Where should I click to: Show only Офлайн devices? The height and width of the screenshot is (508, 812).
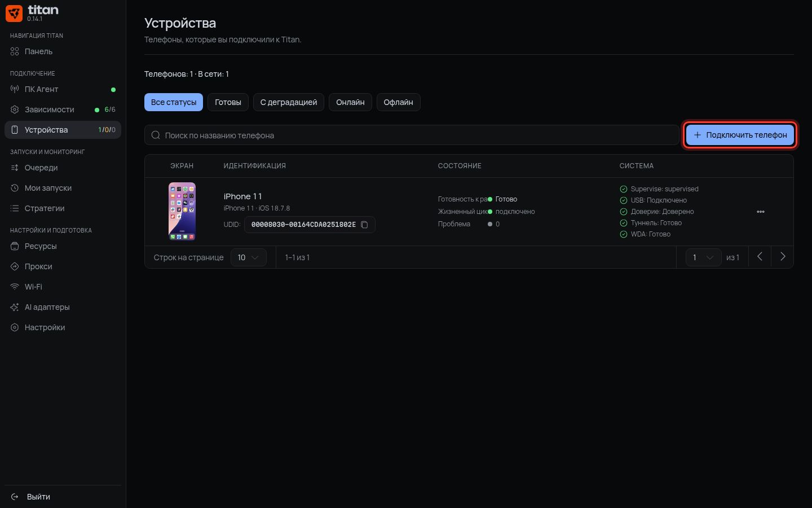coord(398,102)
